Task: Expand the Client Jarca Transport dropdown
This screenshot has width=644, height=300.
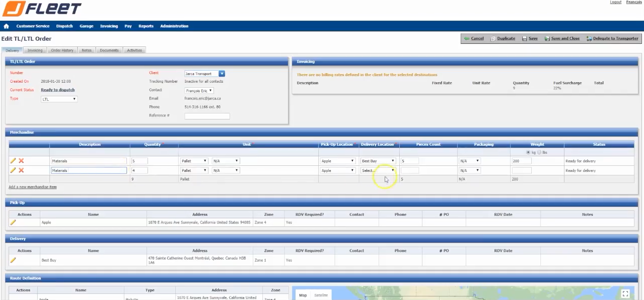Action: 222,74
